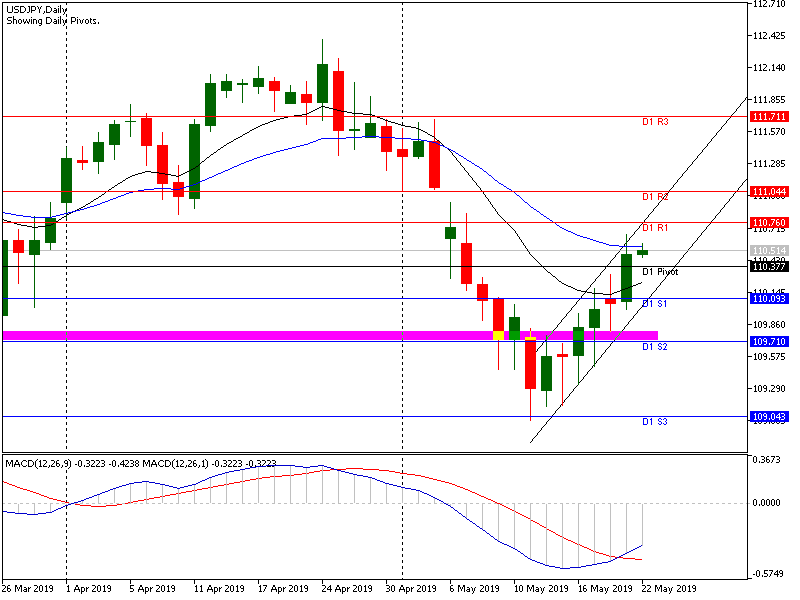Select the 1 Apr 2019 date label
The height and width of the screenshot is (600, 800).
coord(89,589)
